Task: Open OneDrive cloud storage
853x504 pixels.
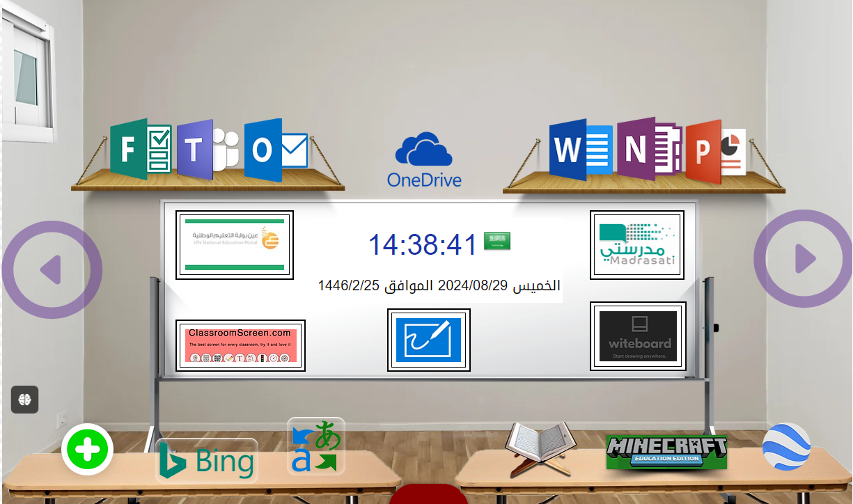Action: click(x=424, y=160)
